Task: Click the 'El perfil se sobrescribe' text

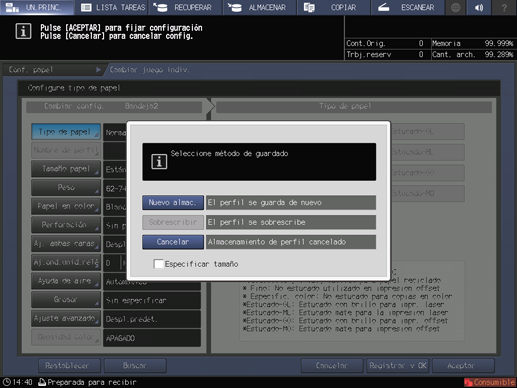Action: click(x=256, y=222)
